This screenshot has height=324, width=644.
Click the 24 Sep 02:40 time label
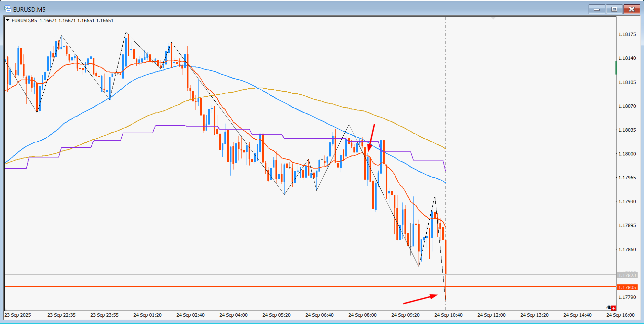(190, 315)
